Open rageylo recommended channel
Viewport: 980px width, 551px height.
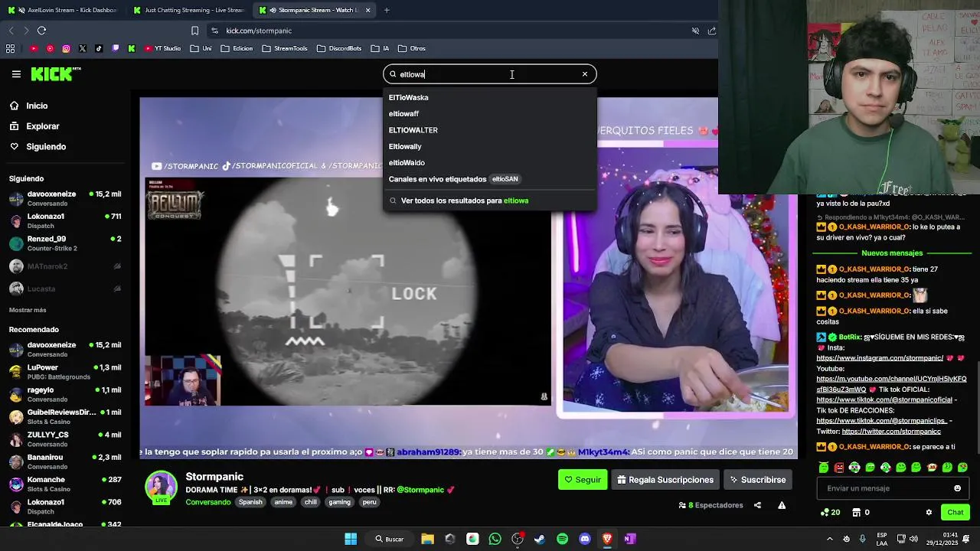[x=65, y=394]
